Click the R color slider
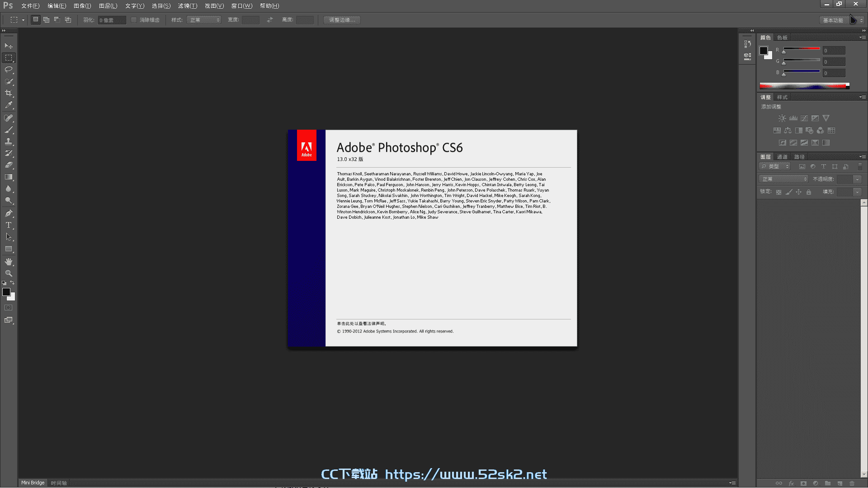Screen dimensions: 868x488 tap(802, 49)
